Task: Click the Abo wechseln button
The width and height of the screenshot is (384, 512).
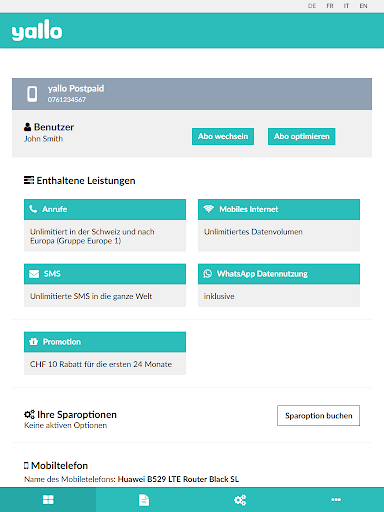Action: pos(223,136)
